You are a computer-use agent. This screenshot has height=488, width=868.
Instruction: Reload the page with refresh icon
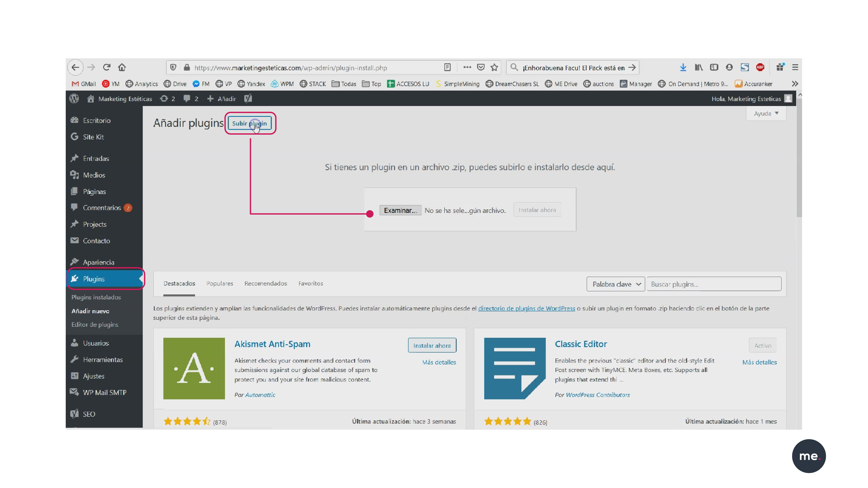pos(107,67)
